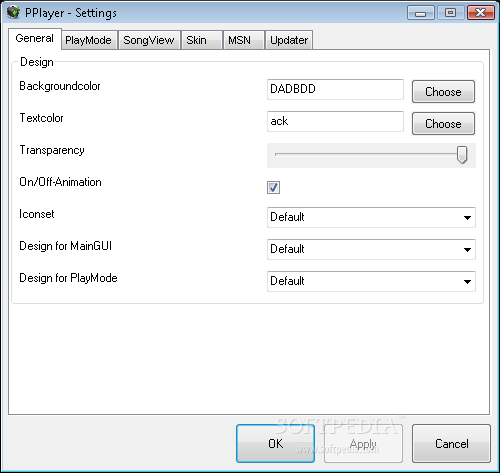Click the Transparency slider handle

pos(462,155)
